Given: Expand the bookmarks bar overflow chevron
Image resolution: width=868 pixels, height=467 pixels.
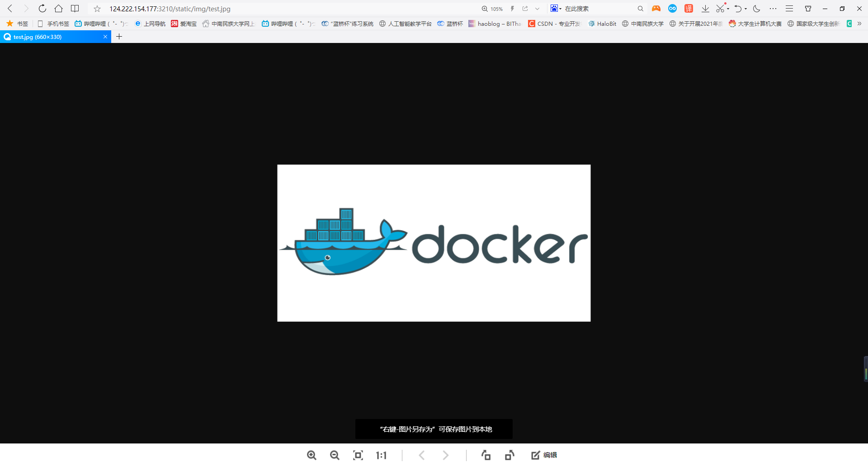Looking at the screenshot, I should (x=859, y=24).
